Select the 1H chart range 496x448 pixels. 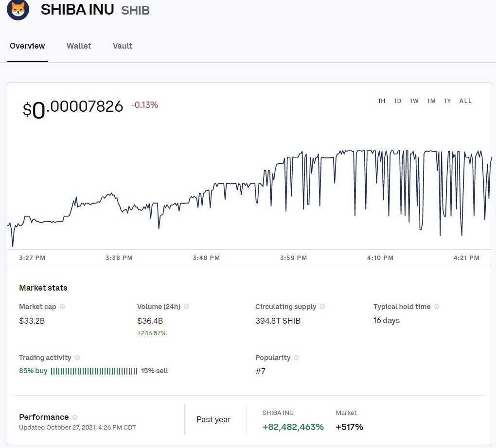382,101
